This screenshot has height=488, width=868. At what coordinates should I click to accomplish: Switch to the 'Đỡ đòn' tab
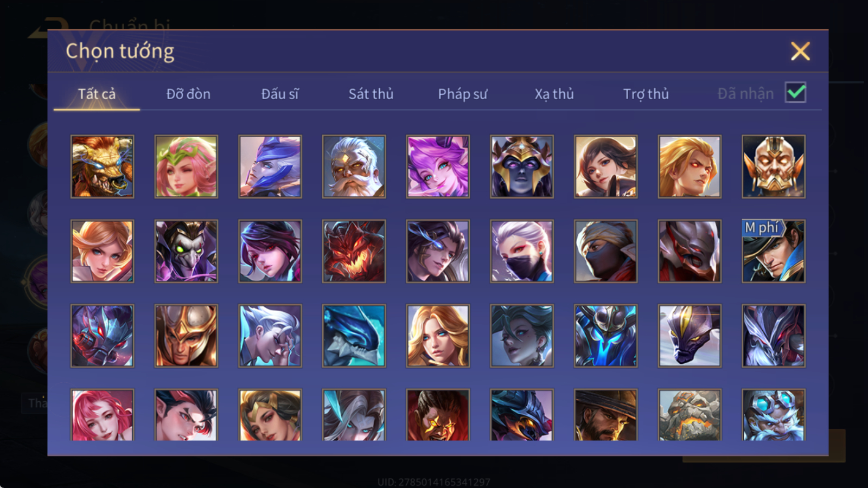point(188,94)
